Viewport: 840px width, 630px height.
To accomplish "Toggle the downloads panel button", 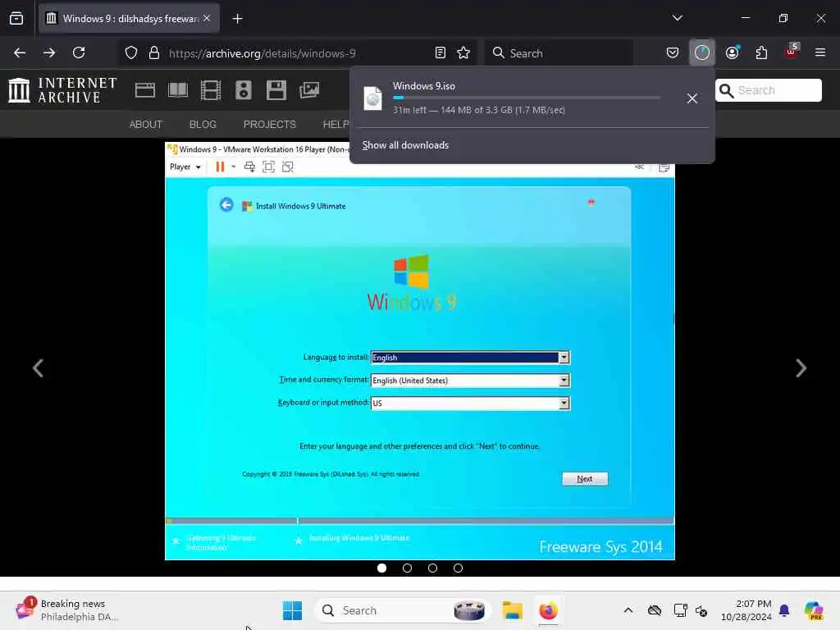I will 702,52.
